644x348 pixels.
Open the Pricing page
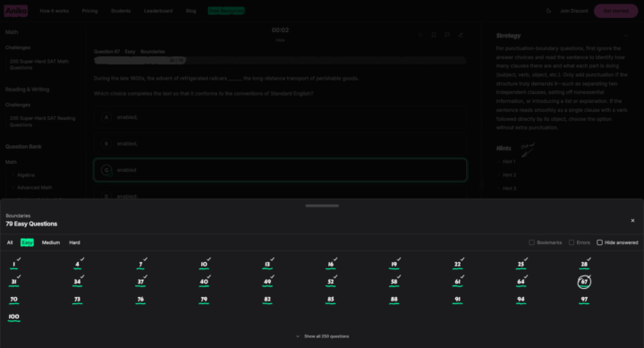[90, 11]
